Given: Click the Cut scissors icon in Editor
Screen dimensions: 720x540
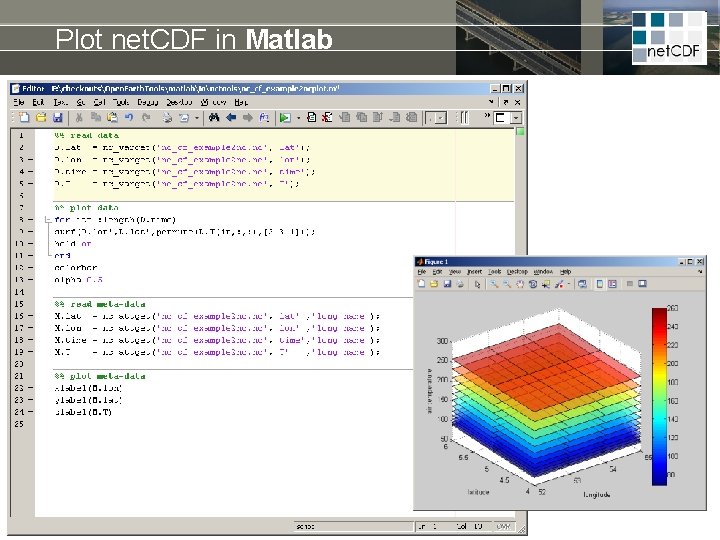Looking at the screenshot, I should (x=79, y=118).
